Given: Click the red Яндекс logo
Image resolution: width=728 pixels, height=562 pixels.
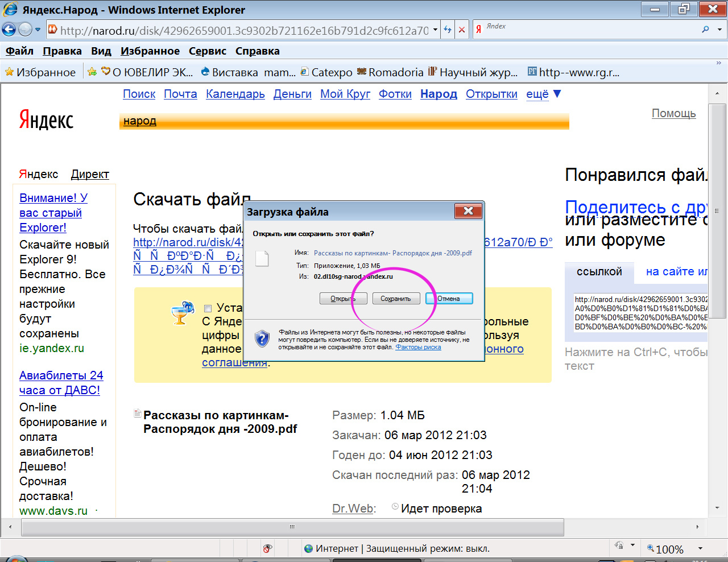Looking at the screenshot, I should (46, 120).
